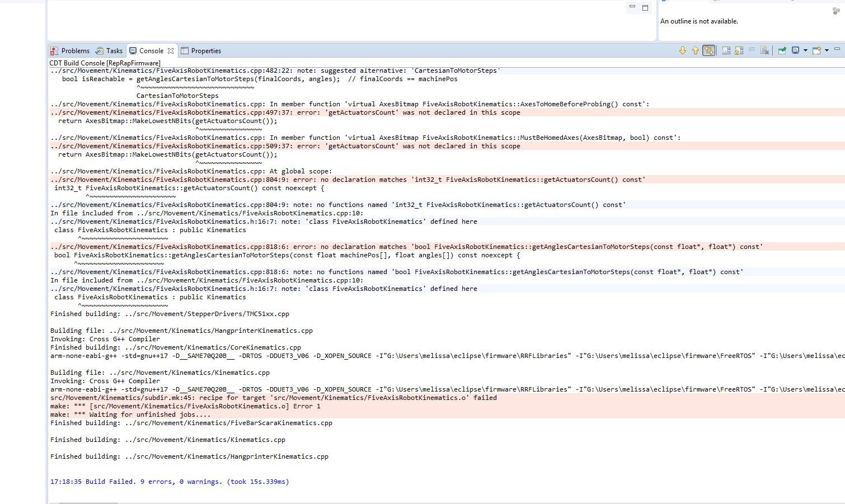This screenshot has height=504, width=845.
Task: Toggle word wrap in the console
Action: click(752, 50)
